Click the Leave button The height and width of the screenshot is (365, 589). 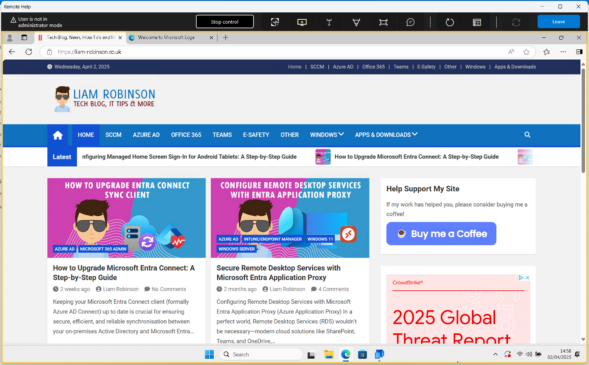click(x=558, y=22)
